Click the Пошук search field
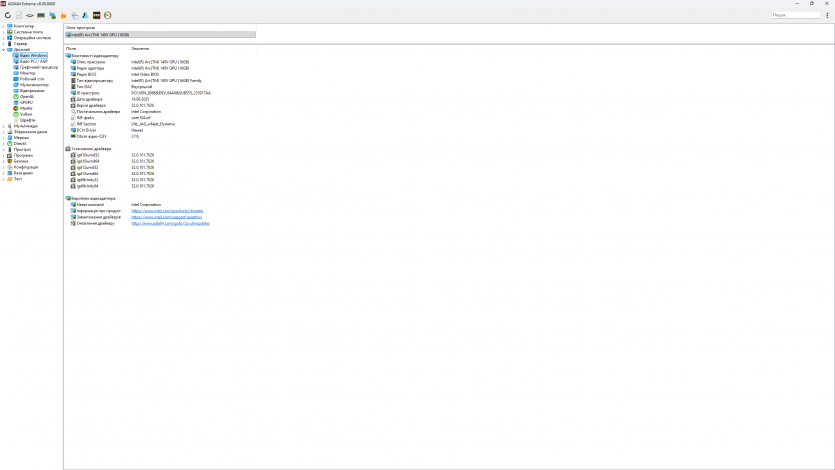 [794, 15]
